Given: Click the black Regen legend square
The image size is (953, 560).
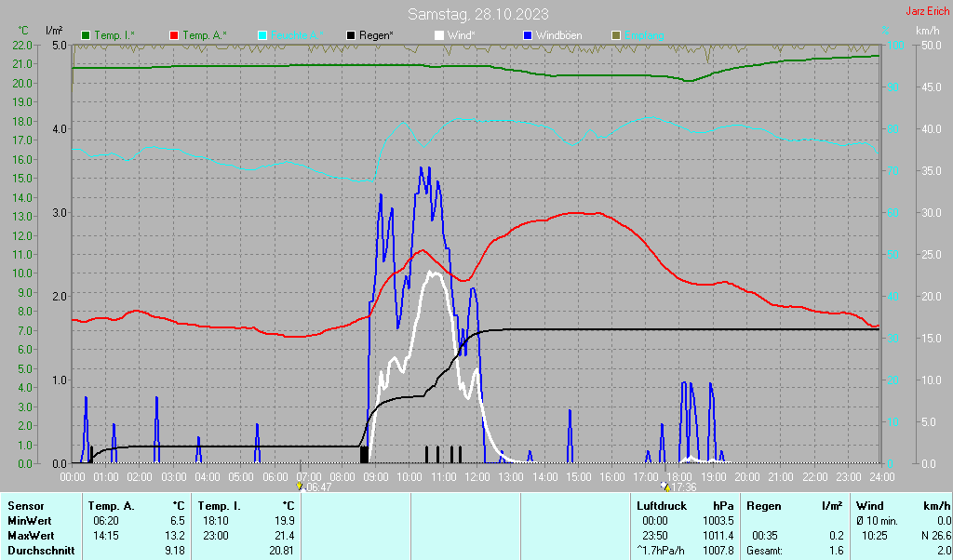Looking at the screenshot, I should (351, 35).
